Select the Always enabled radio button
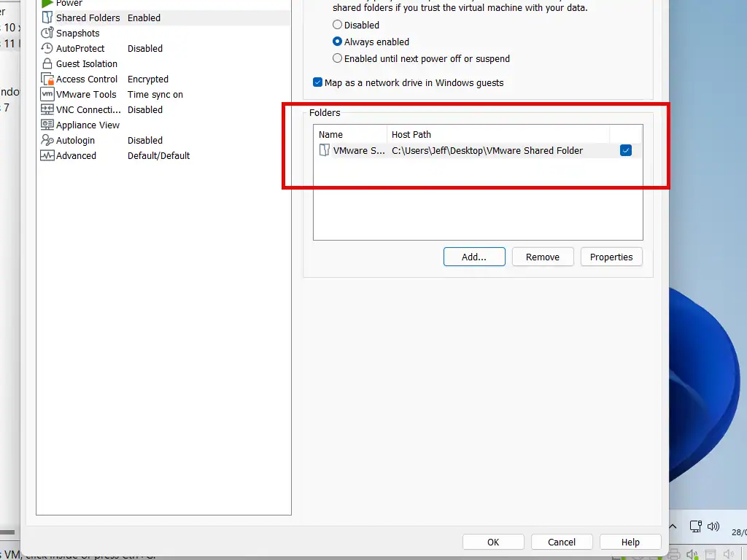This screenshot has width=747, height=560. [x=337, y=42]
